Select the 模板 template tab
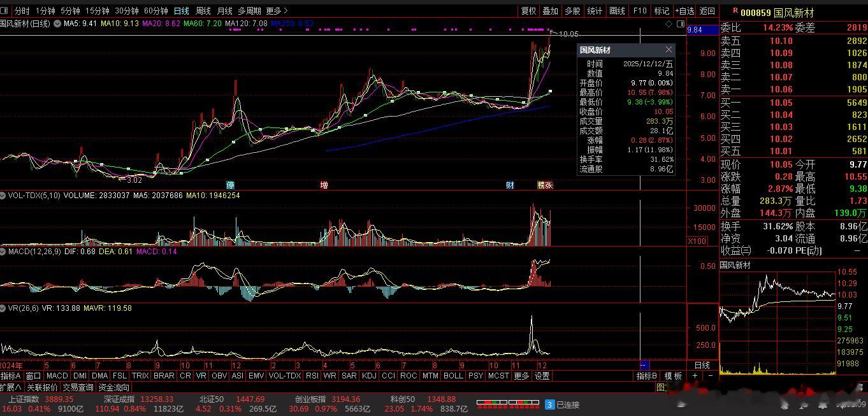 [673, 376]
